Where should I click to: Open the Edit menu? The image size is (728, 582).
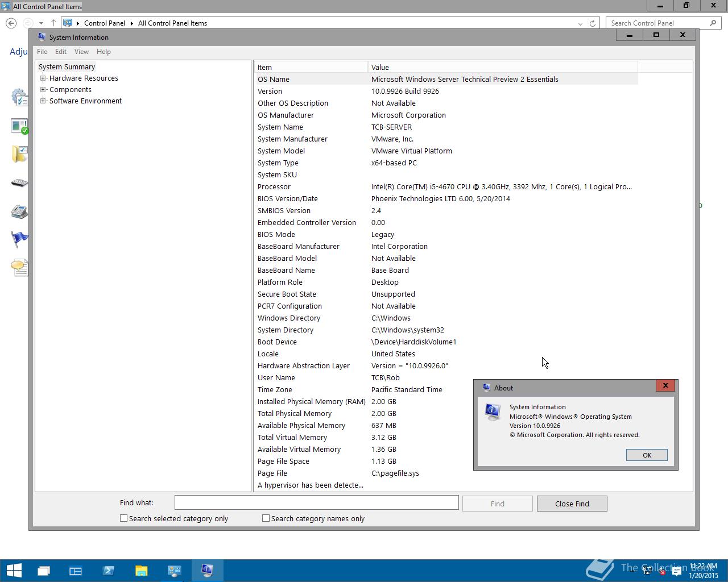61,52
